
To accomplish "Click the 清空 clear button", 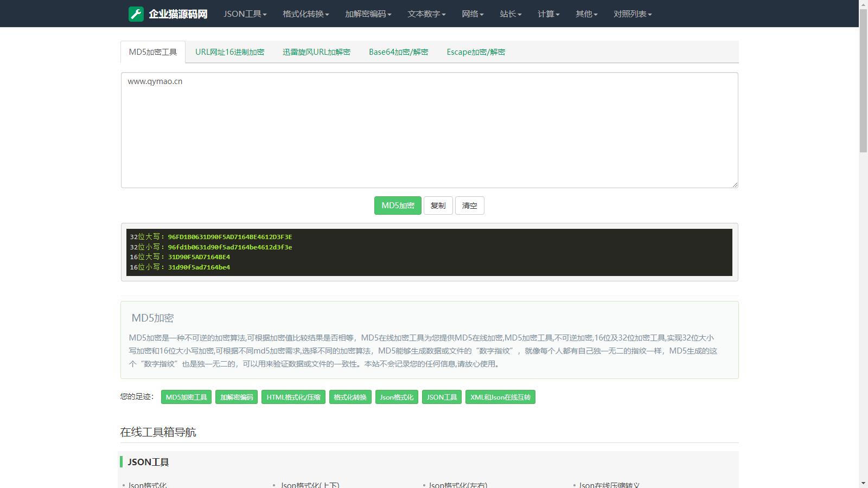I will (x=469, y=206).
